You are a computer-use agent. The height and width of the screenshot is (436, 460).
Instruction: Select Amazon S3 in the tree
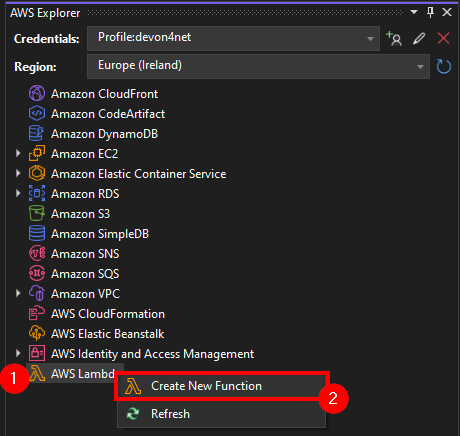pyautogui.click(x=80, y=214)
